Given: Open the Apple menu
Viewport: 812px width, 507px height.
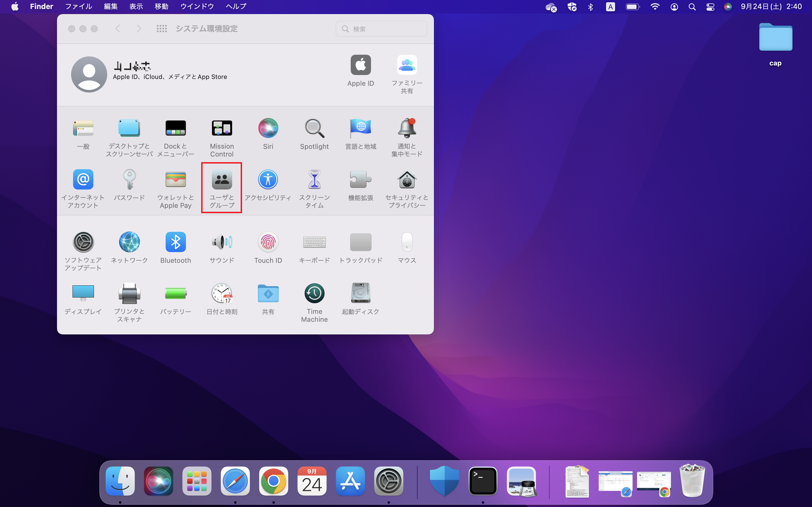Looking at the screenshot, I should 15,6.
